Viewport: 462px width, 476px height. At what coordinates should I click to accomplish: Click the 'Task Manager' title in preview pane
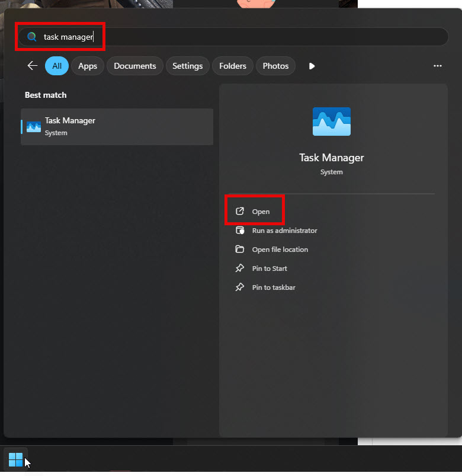point(332,158)
